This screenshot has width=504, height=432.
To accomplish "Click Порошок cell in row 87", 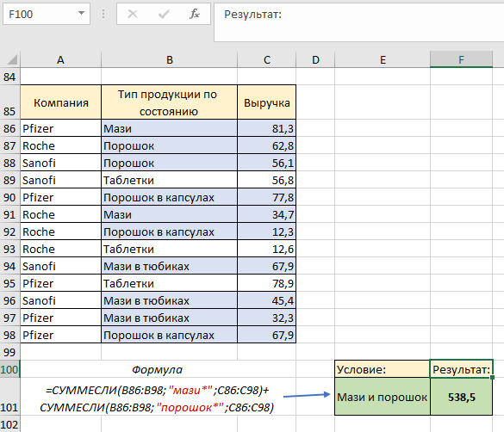I will point(170,145).
